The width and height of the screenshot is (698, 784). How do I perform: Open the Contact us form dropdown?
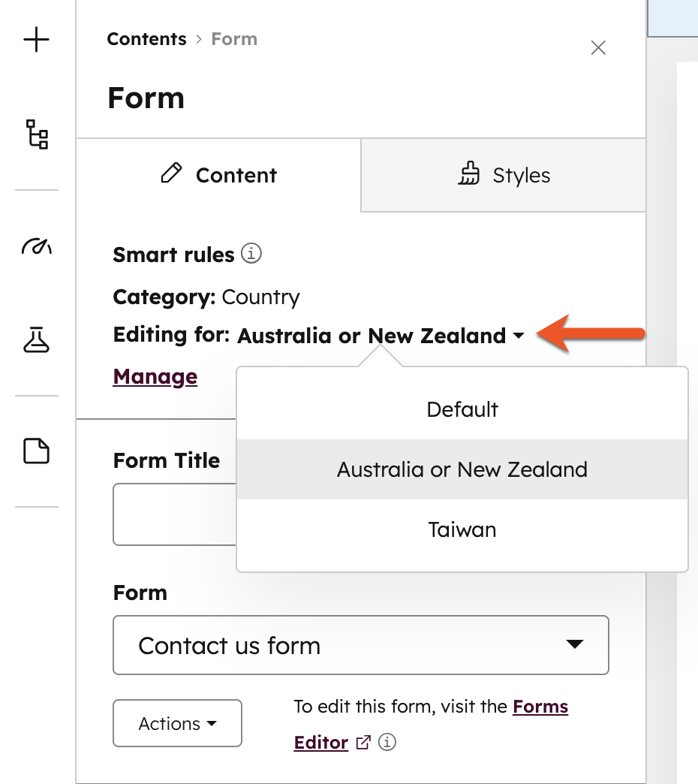tap(360, 645)
